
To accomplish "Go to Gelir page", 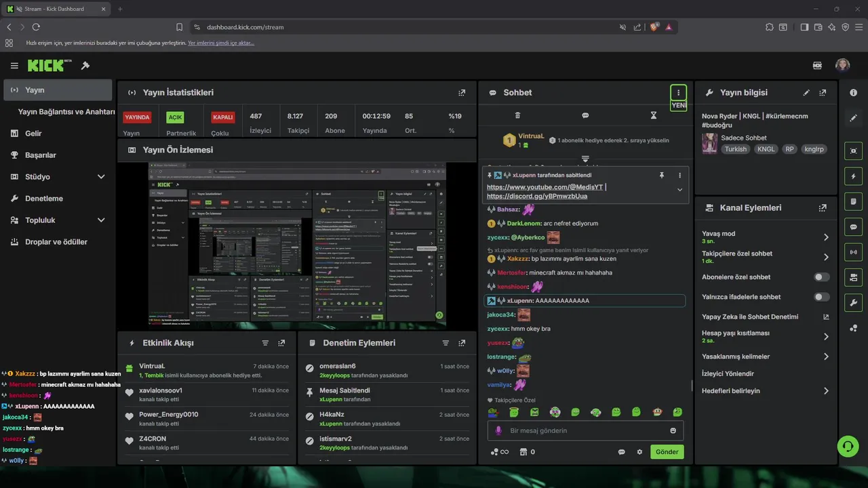I will (33, 134).
